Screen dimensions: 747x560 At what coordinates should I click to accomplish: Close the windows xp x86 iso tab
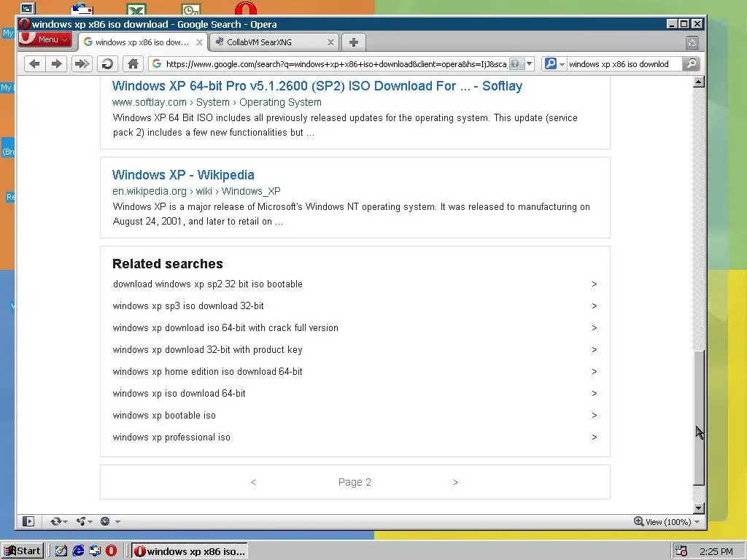200,42
